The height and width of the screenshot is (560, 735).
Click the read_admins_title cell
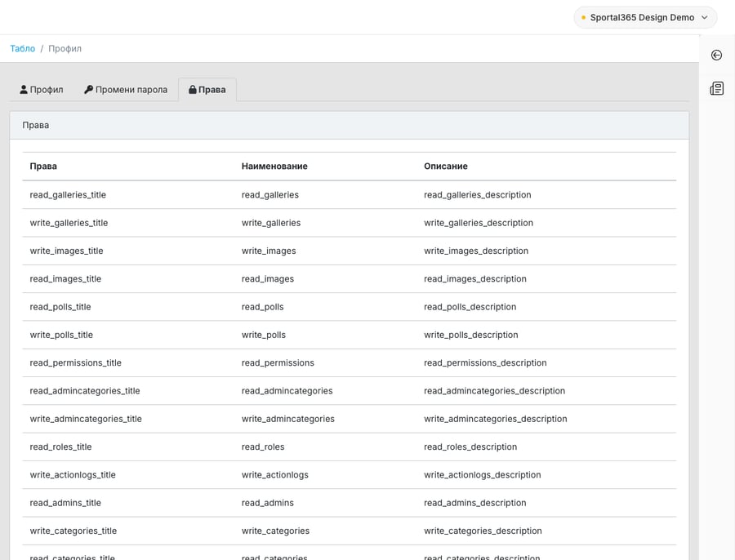tap(65, 503)
